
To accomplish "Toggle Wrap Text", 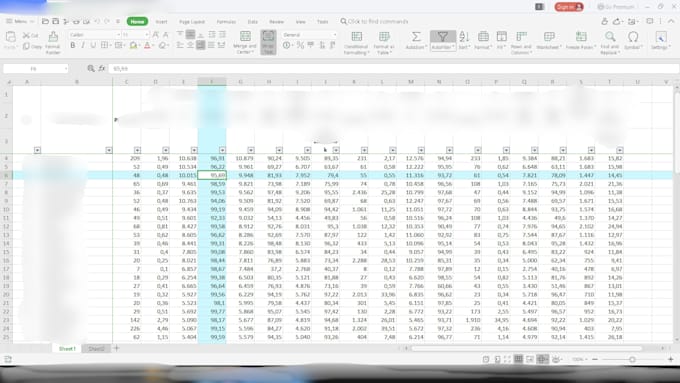I will click(268, 43).
